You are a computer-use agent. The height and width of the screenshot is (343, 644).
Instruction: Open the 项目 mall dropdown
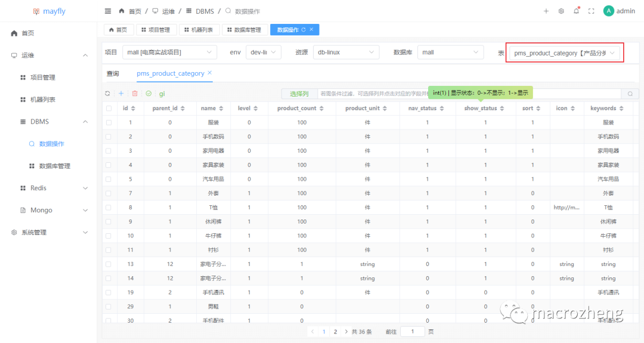pos(169,52)
